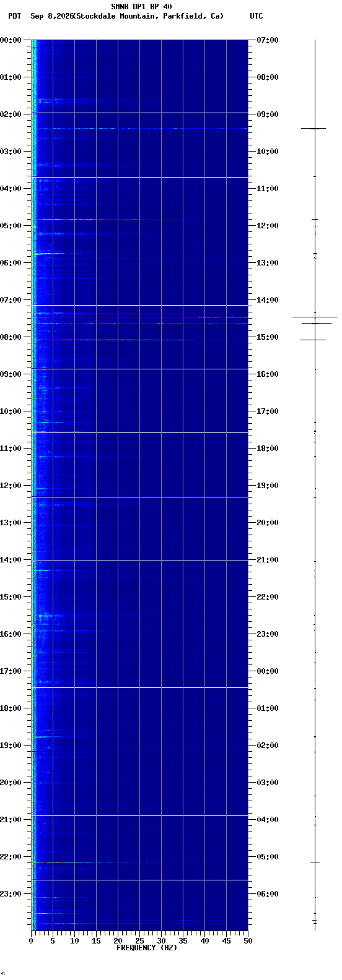Screen dimensions: 342x980
Task: Select the 19:00 label on UTC axis
Action: (268, 486)
